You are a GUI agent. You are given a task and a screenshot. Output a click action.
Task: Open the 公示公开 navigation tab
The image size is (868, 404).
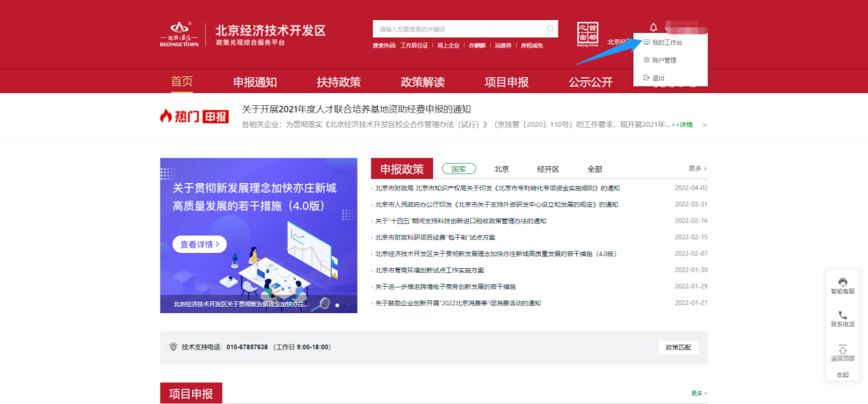coord(591,82)
